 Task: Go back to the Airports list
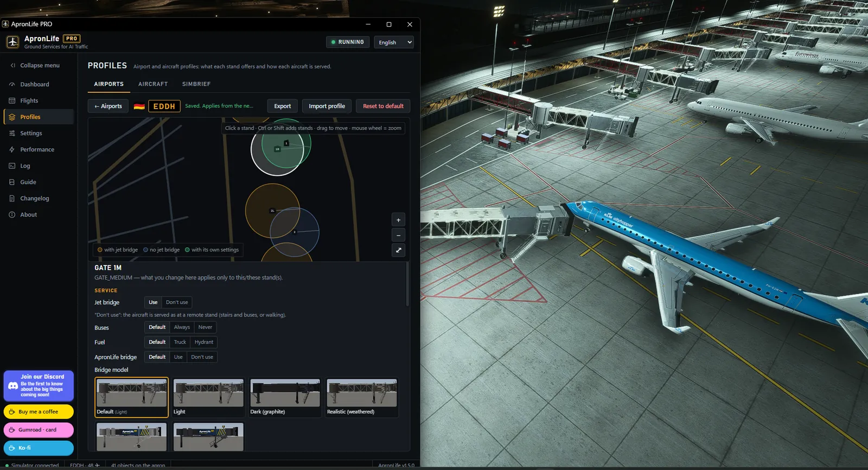pos(108,106)
